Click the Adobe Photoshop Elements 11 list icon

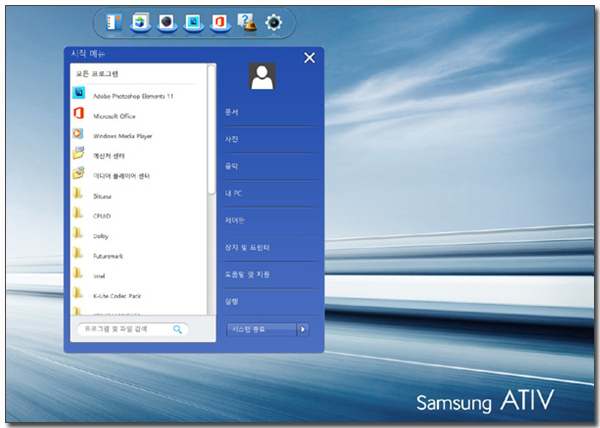click(x=79, y=93)
